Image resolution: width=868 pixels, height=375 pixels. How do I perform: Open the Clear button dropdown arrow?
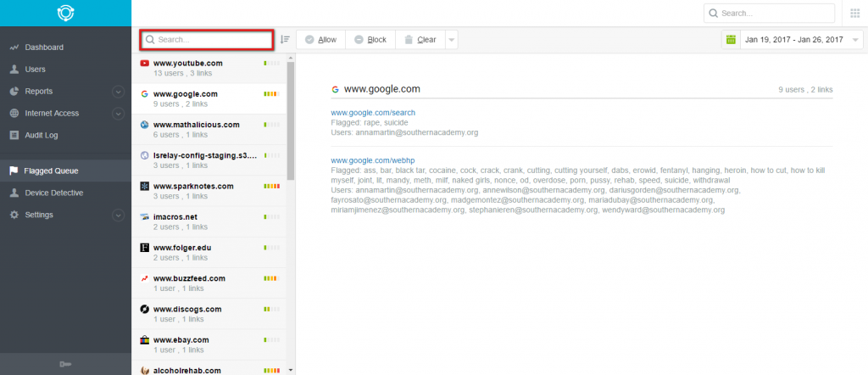click(x=451, y=40)
